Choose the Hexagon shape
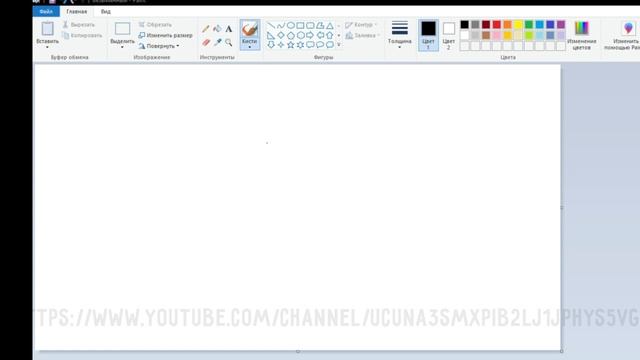640x360 pixels. click(300, 36)
